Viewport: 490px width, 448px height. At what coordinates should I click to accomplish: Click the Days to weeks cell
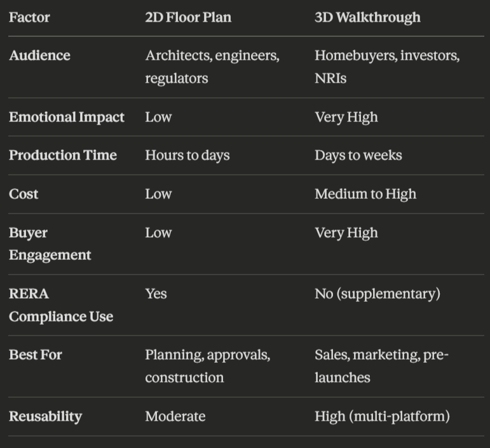pyautogui.click(x=358, y=155)
